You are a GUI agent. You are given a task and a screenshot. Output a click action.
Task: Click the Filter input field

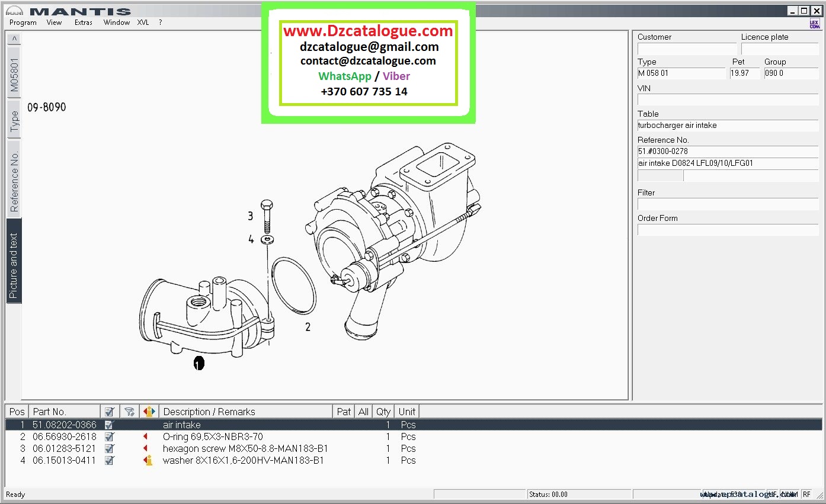click(x=728, y=204)
